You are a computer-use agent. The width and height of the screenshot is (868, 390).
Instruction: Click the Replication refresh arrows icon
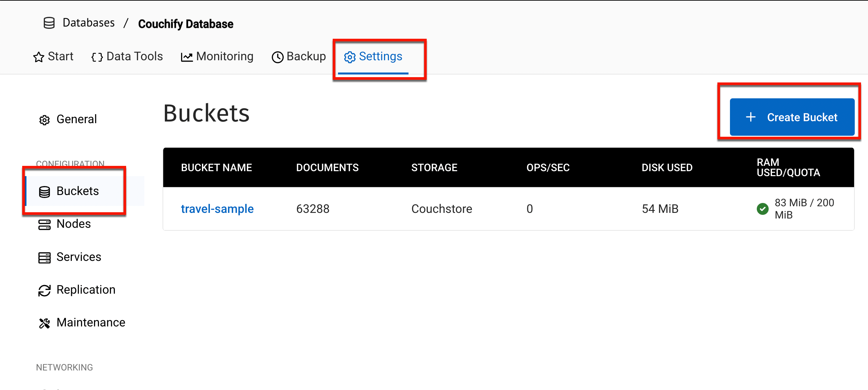click(44, 291)
